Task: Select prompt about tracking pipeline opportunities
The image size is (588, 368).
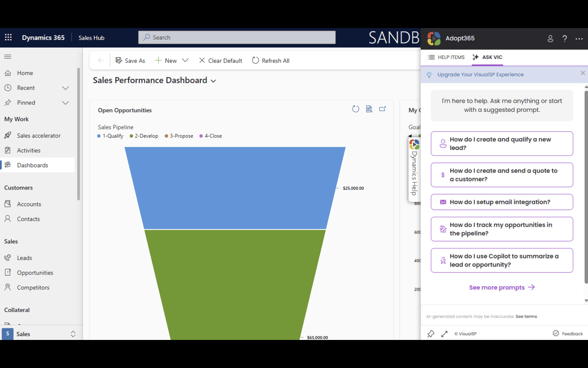Action: 502,229
